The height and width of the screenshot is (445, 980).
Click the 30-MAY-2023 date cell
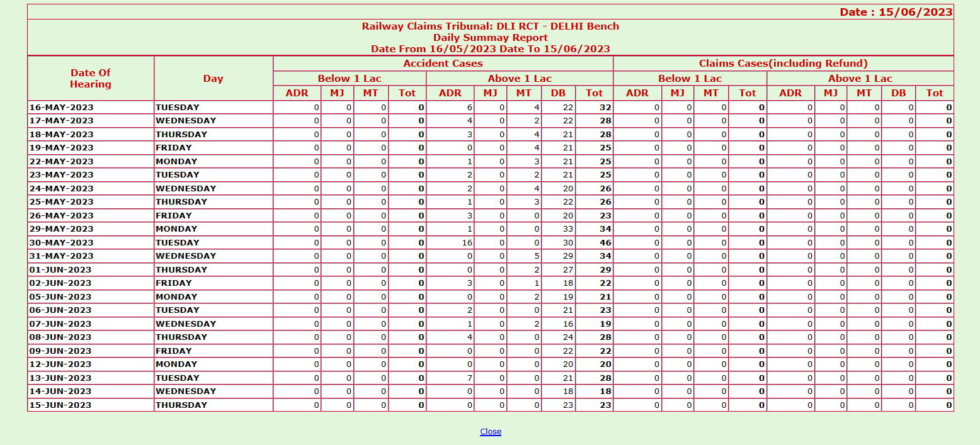coord(61,243)
